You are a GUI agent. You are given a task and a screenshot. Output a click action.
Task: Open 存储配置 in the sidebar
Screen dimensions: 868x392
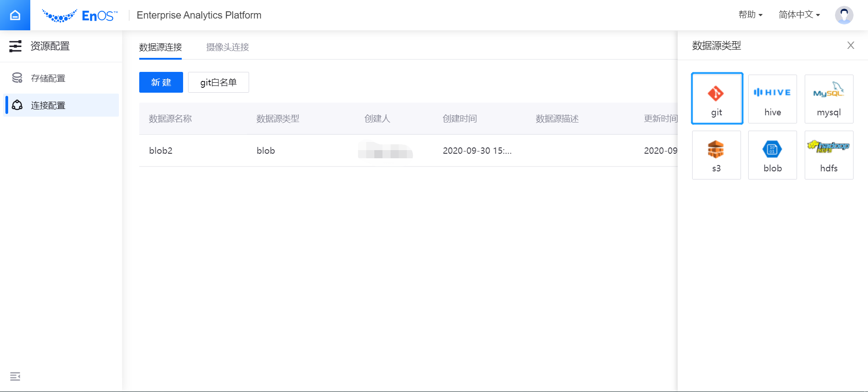click(x=48, y=78)
